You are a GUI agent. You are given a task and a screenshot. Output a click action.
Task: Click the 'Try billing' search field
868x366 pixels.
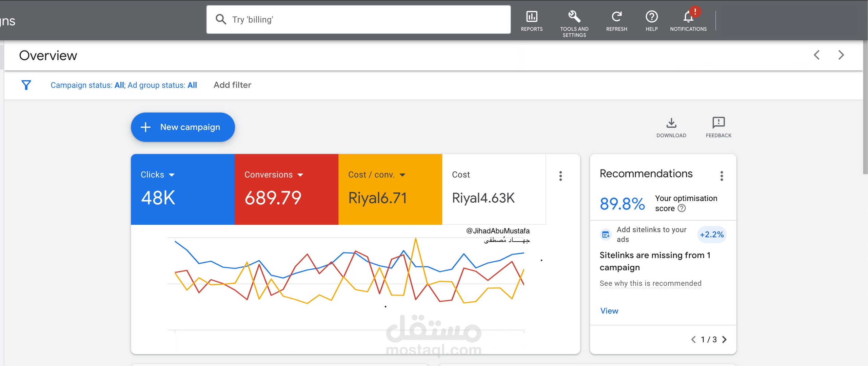coord(358,20)
